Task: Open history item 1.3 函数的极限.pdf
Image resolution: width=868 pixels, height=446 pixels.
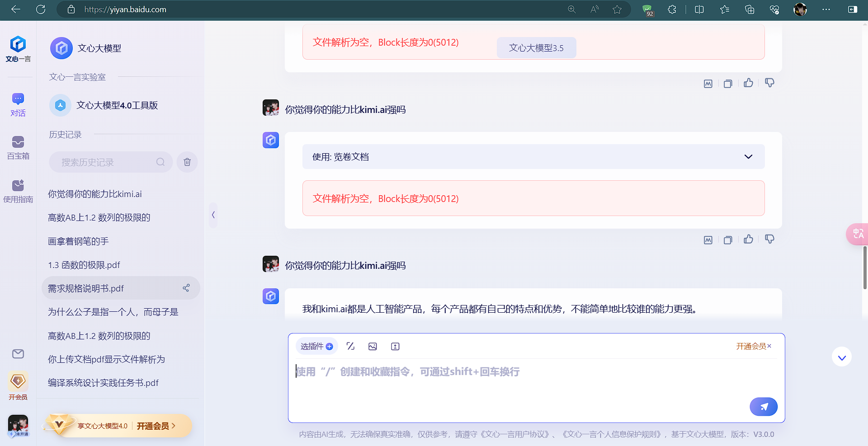Action: [x=84, y=265]
